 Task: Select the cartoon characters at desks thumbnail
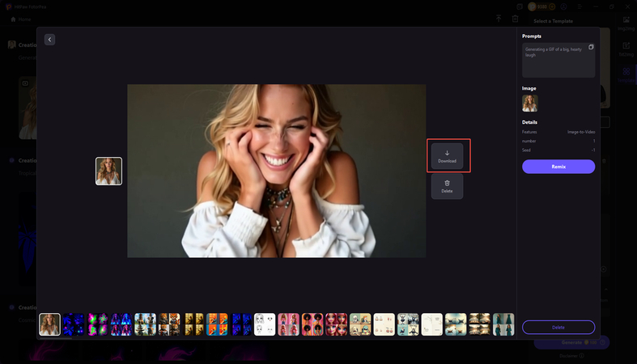point(360,324)
